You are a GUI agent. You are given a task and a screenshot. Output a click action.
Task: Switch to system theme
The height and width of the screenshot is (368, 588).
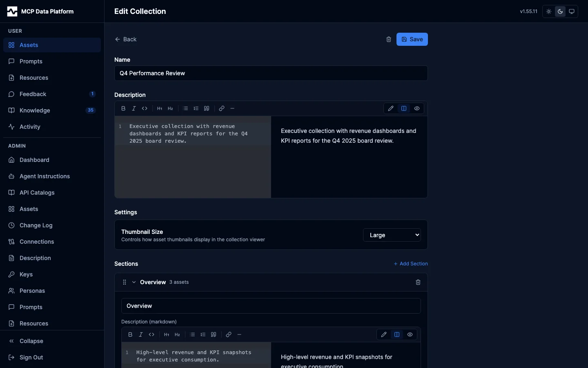572,11
